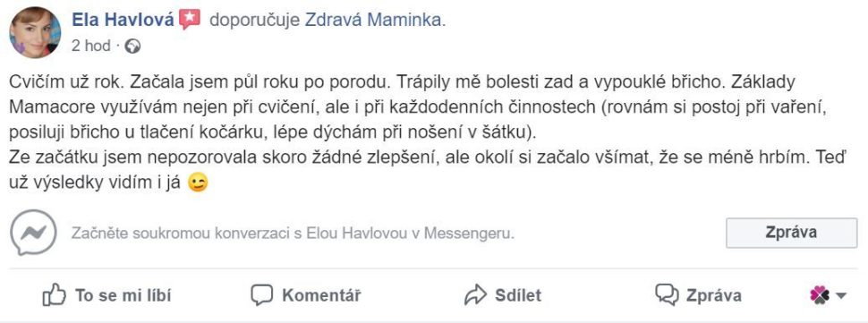Select the Zpráva label in action bar

714,295
